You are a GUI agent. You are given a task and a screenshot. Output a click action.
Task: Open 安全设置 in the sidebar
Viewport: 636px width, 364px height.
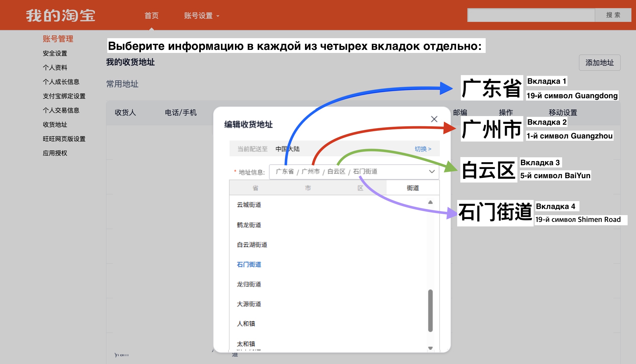point(55,53)
